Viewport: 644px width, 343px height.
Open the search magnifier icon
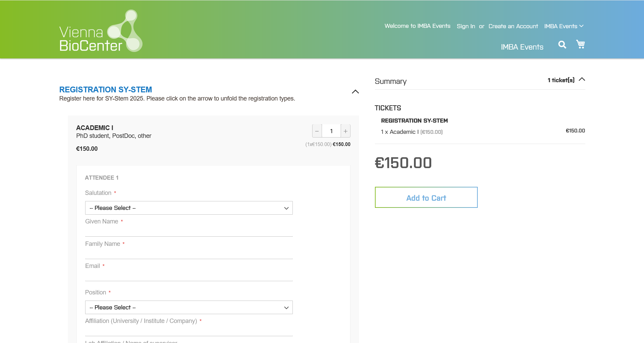click(562, 44)
